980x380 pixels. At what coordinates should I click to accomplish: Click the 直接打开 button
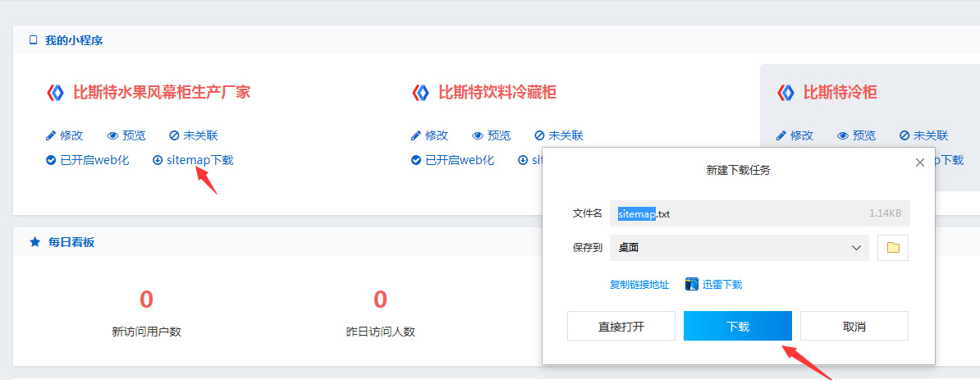621,327
